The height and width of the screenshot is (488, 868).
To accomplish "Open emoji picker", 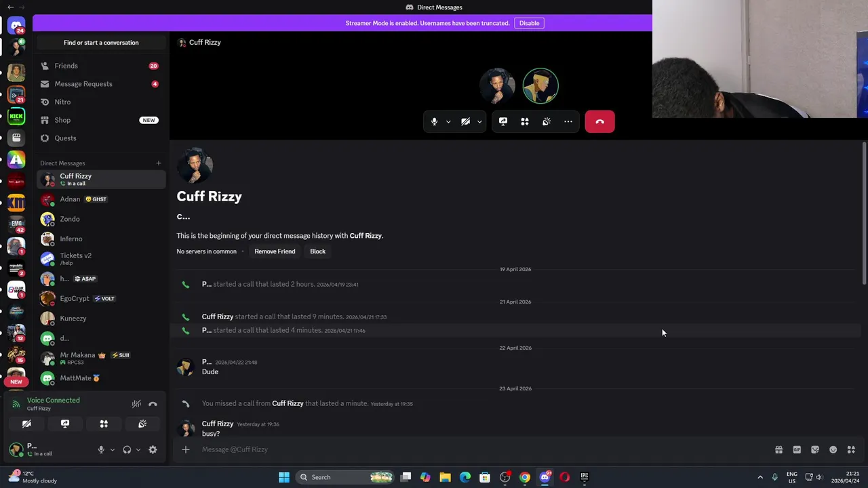I will coord(833,449).
